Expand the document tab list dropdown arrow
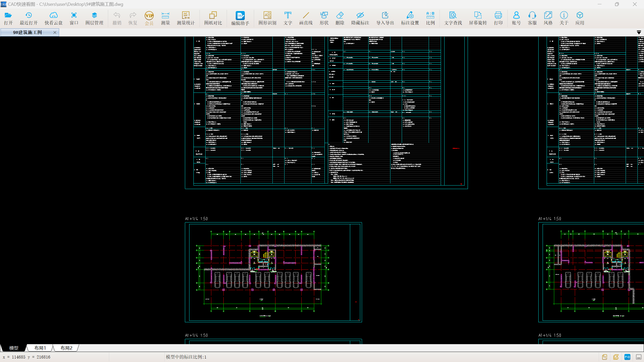 [639, 32]
